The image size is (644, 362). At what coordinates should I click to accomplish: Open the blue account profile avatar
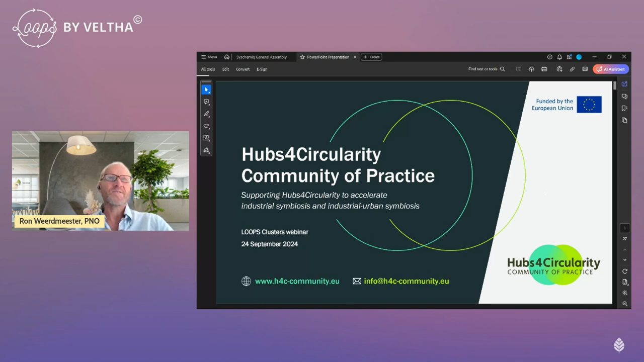[579, 57]
